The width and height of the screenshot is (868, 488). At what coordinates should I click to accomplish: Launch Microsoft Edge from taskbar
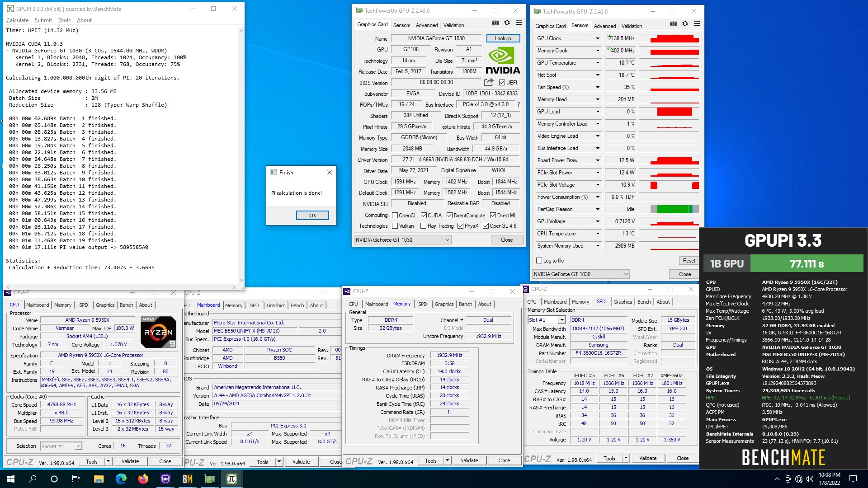[121, 479]
